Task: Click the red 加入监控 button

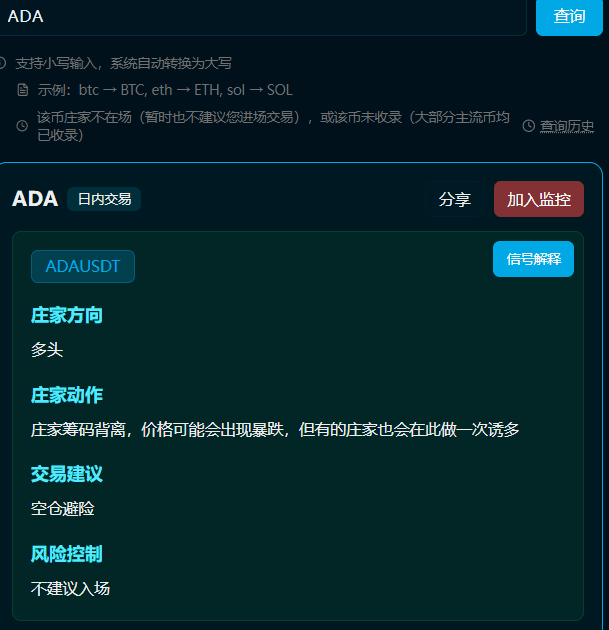Action: pos(539,199)
